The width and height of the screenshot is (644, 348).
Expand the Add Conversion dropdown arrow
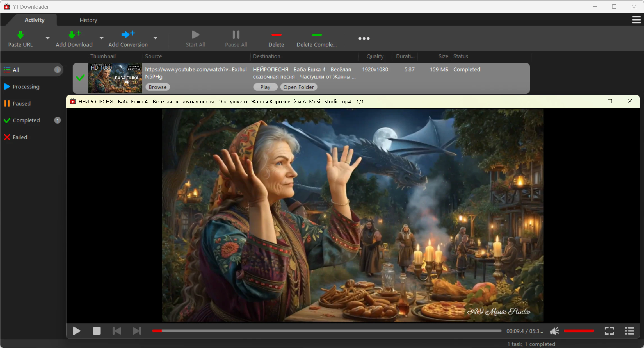point(155,38)
